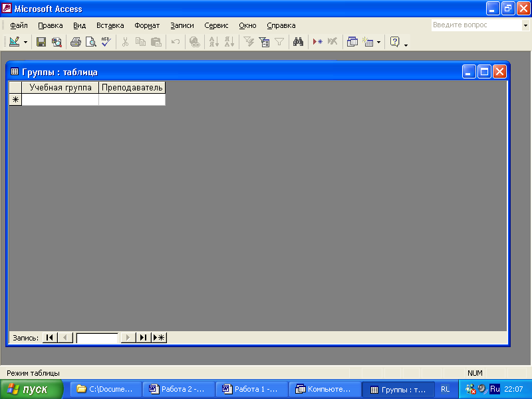Click the Ru language indicator in tray

click(x=495, y=389)
